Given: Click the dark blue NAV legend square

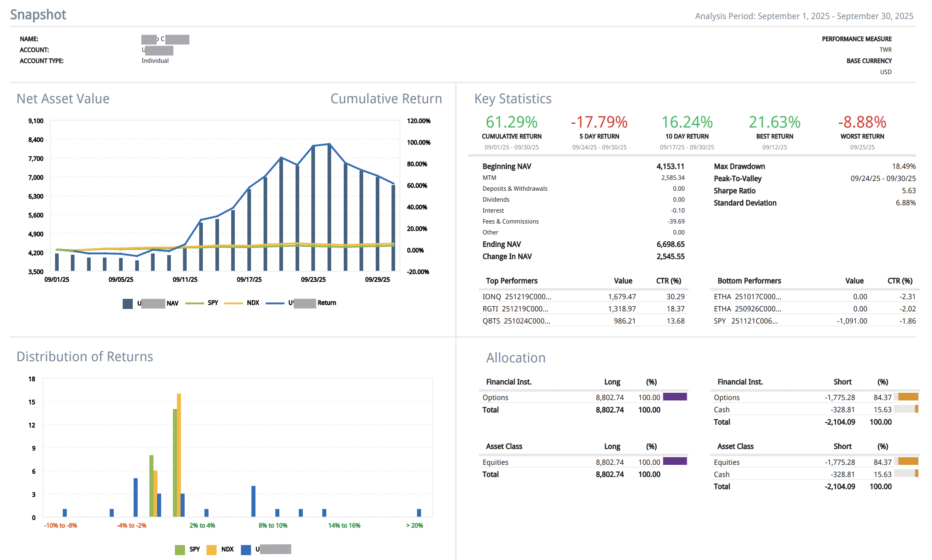Looking at the screenshot, I should tap(128, 304).
